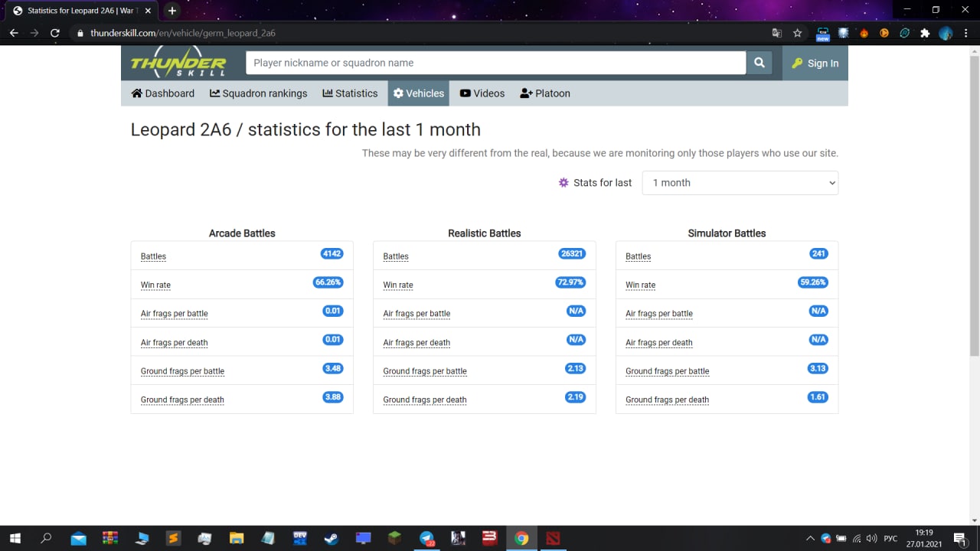This screenshot has width=980, height=551.
Task: Open File Explorer from the taskbar
Action: [237, 538]
